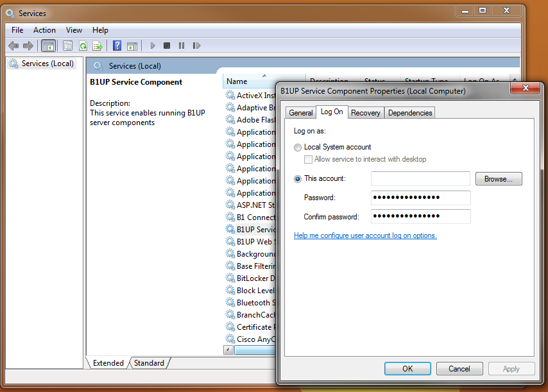Click the Forward arrow toolbar icon
The height and width of the screenshot is (392, 548).
click(28, 46)
